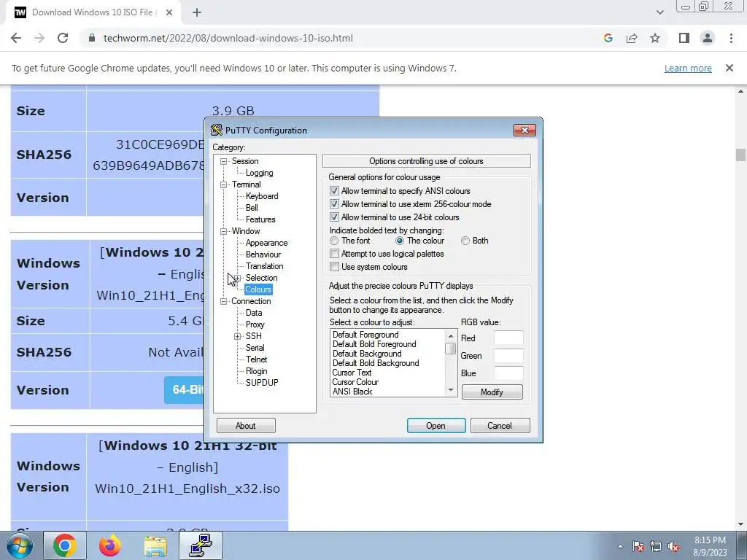Click the taskbar clock
This screenshot has height=560, width=747.
point(710,546)
